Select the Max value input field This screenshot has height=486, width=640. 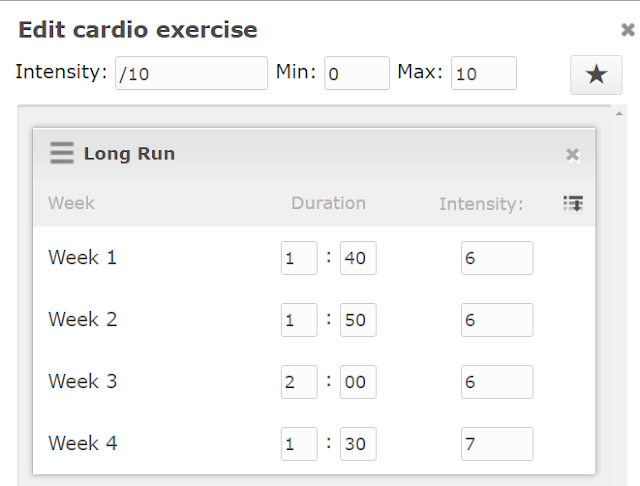coord(484,73)
